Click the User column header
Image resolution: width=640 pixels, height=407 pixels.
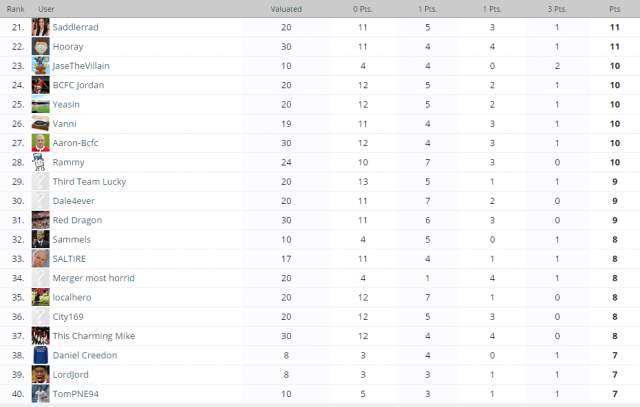[46, 9]
